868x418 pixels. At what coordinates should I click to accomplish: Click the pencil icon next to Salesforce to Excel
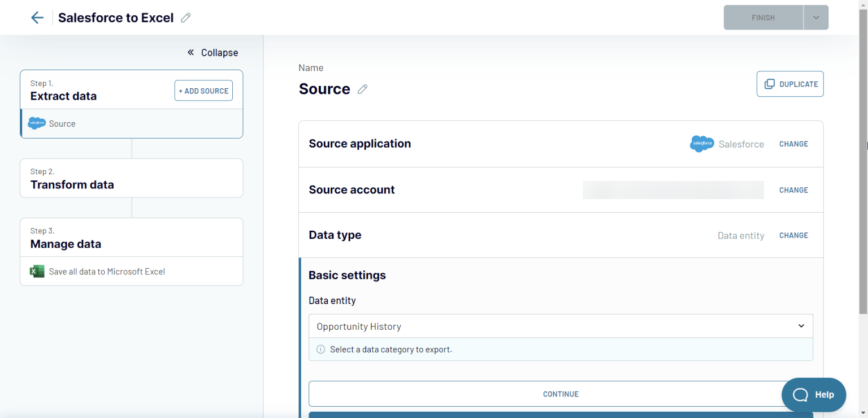click(186, 18)
